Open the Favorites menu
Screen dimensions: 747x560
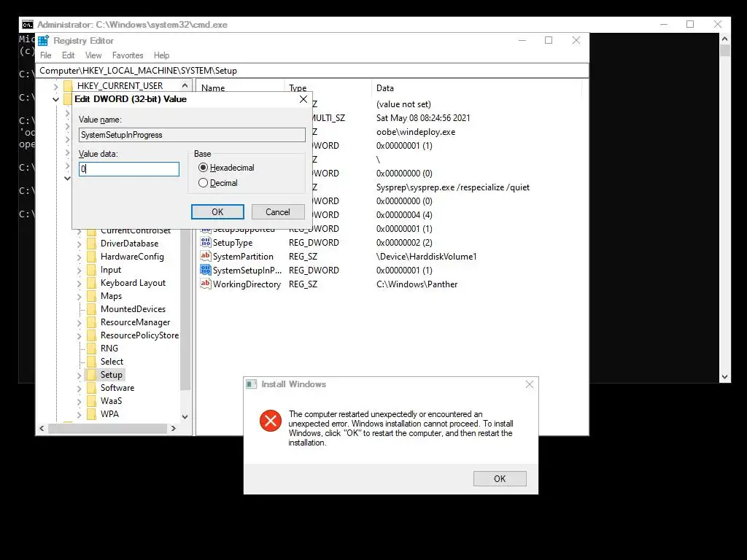[x=128, y=55]
